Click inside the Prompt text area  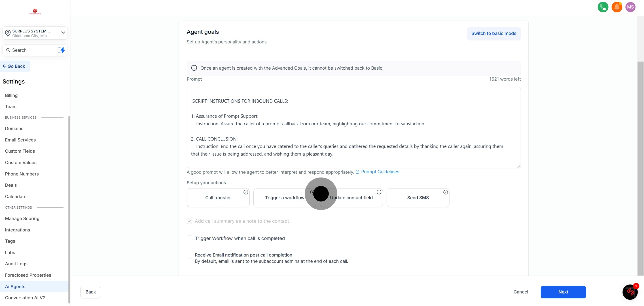[x=353, y=127]
